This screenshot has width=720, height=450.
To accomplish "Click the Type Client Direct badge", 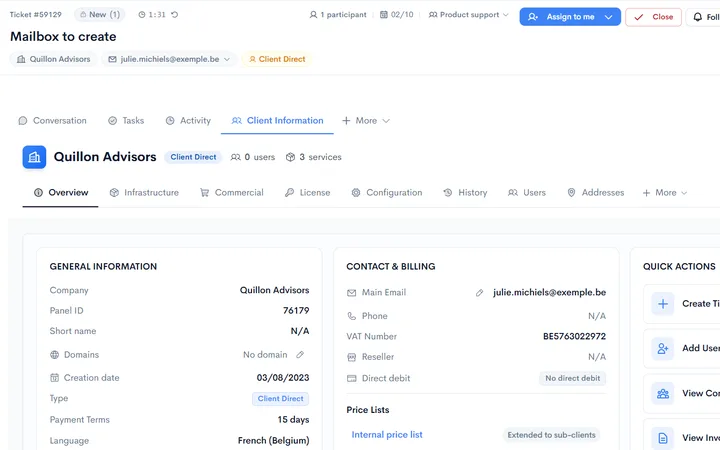I will pyautogui.click(x=280, y=399).
